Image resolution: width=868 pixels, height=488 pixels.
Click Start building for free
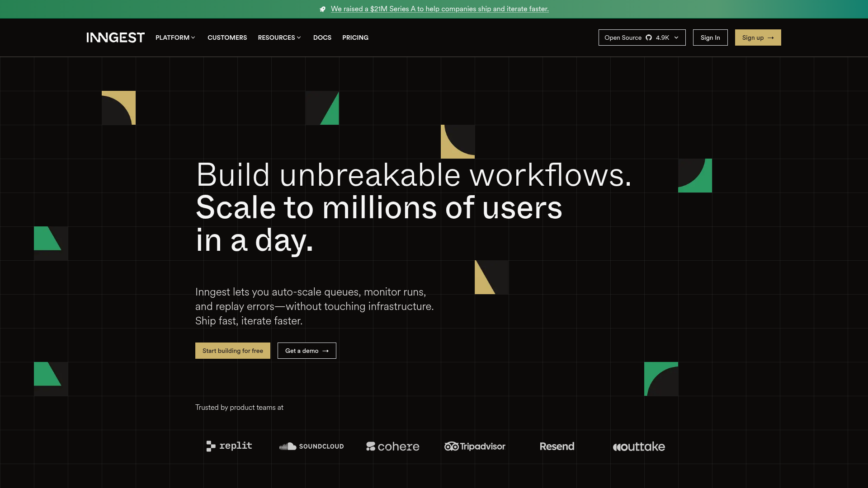232,351
